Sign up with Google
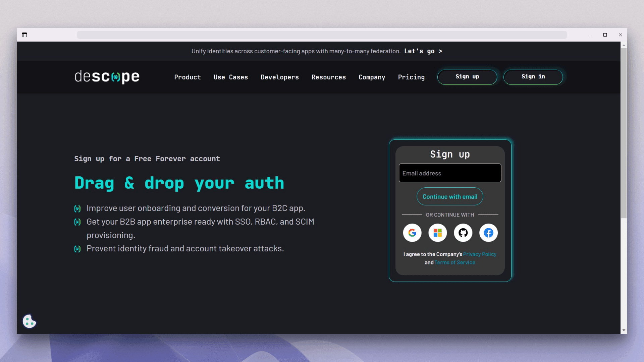 tap(412, 233)
